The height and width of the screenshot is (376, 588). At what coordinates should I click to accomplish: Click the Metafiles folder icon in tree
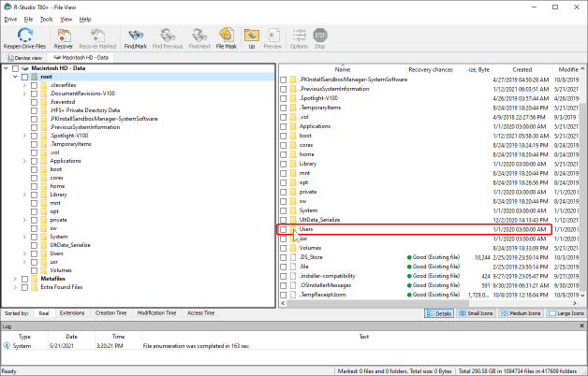pos(35,279)
